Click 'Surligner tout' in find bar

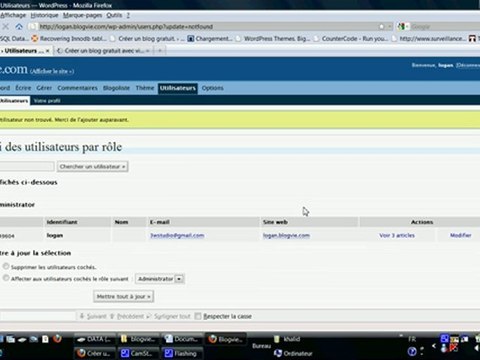[x=168, y=316]
